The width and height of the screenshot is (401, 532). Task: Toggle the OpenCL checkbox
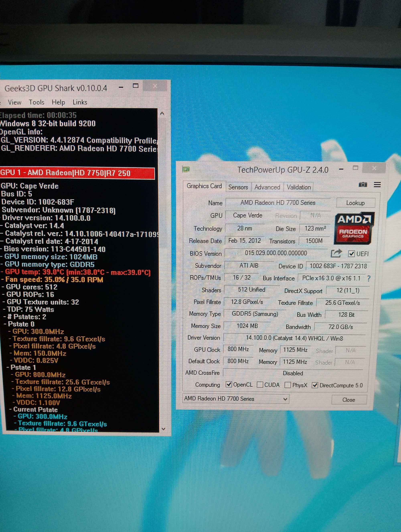229,384
